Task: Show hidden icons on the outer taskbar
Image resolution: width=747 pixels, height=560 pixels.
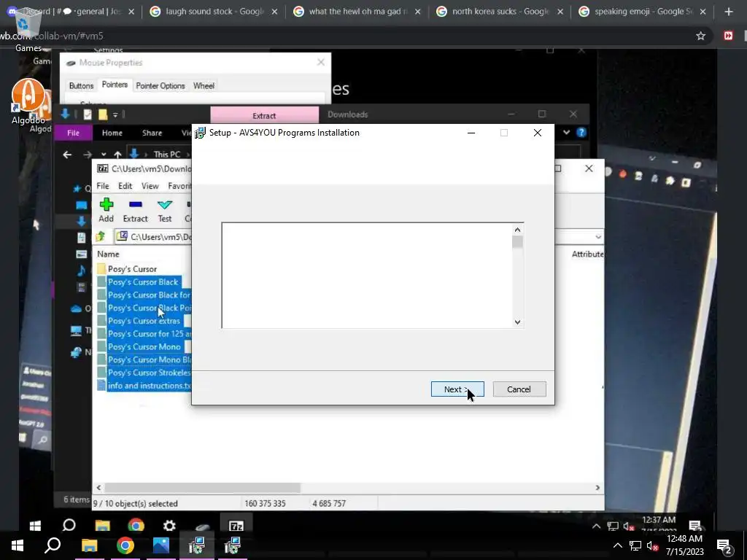Action: point(617,545)
